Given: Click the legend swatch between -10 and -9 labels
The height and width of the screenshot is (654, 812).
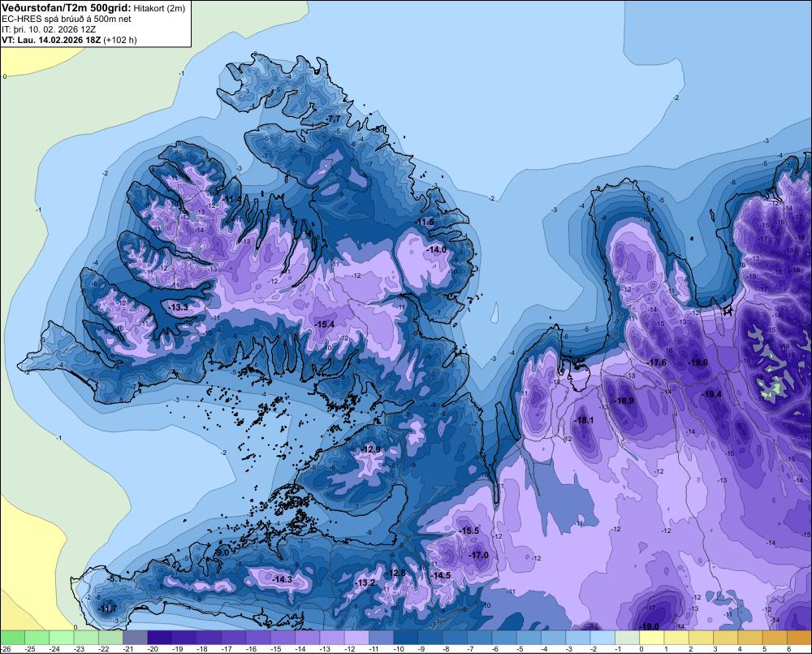Looking at the screenshot, I should pyautogui.click(x=406, y=637).
